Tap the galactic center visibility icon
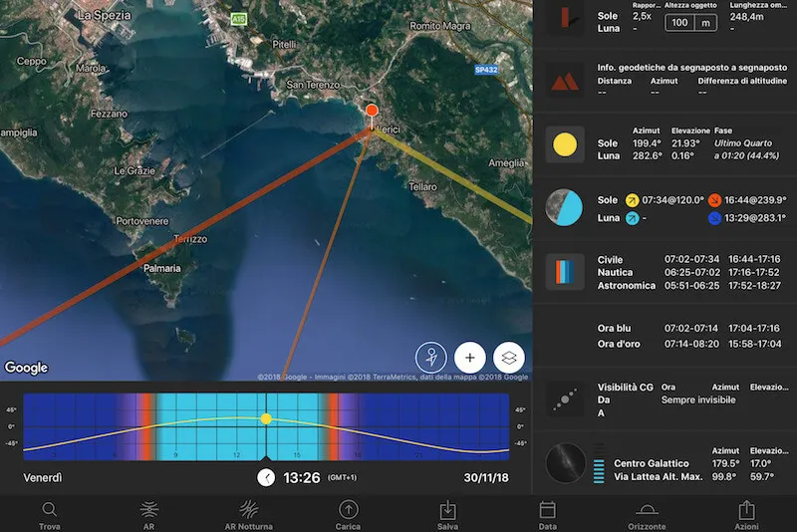797x532 pixels. (565, 399)
